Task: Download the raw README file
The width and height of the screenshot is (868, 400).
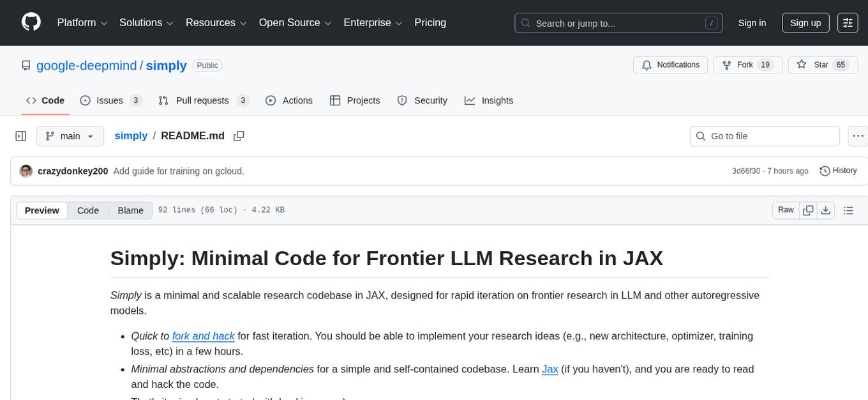Action: tap(825, 210)
